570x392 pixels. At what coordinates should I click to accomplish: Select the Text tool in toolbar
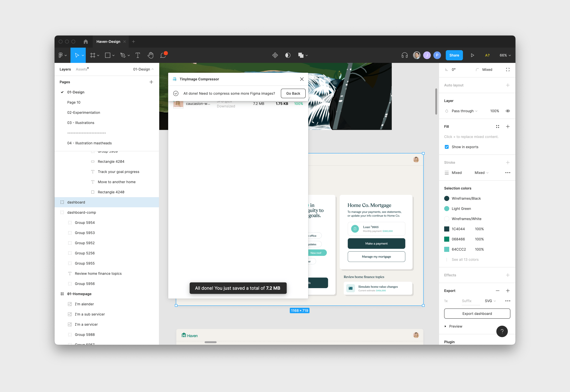coord(138,55)
